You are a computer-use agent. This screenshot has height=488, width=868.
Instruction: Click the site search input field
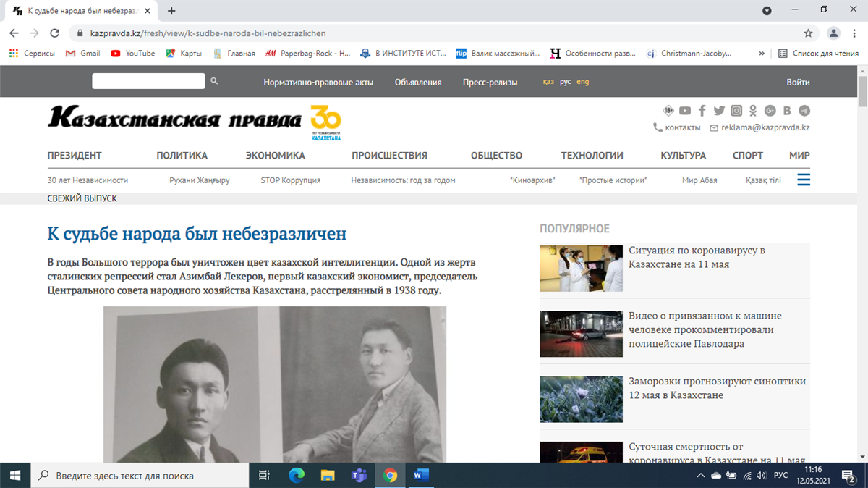pyautogui.click(x=148, y=82)
